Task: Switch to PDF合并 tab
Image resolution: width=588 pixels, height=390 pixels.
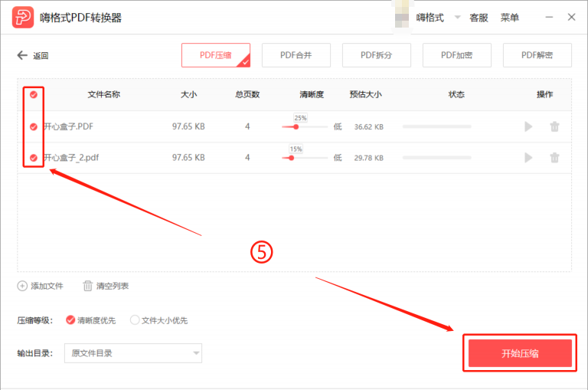Action: pos(296,55)
